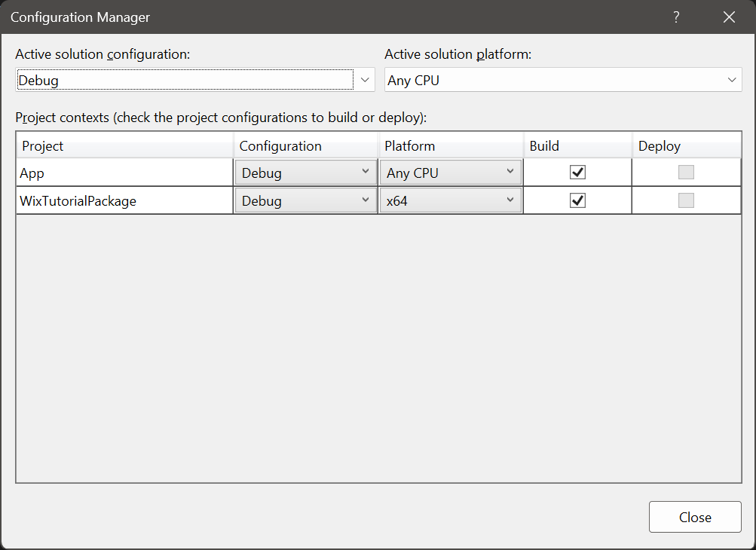Click the Deploy checkbox for WixTutorialPackage

click(x=685, y=200)
